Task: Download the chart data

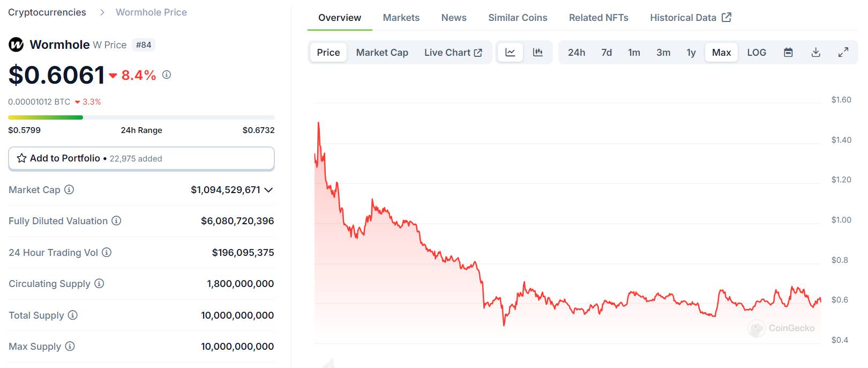Action: tap(815, 53)
